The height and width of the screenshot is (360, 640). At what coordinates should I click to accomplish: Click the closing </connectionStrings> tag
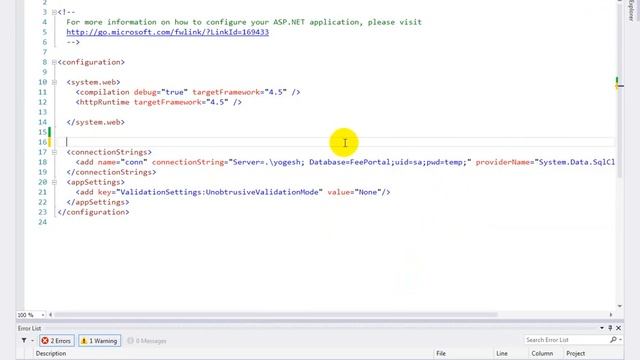(111, 172)
